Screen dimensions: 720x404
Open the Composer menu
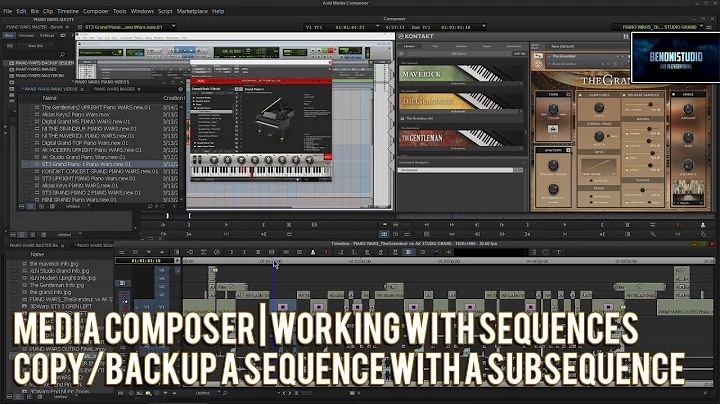(96, 11)
